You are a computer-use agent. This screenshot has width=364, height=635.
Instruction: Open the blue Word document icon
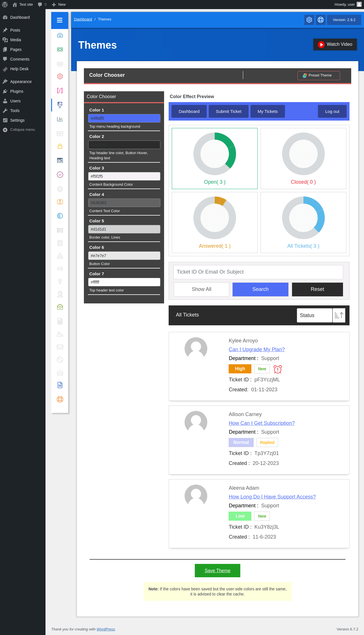tap(60, 385)
